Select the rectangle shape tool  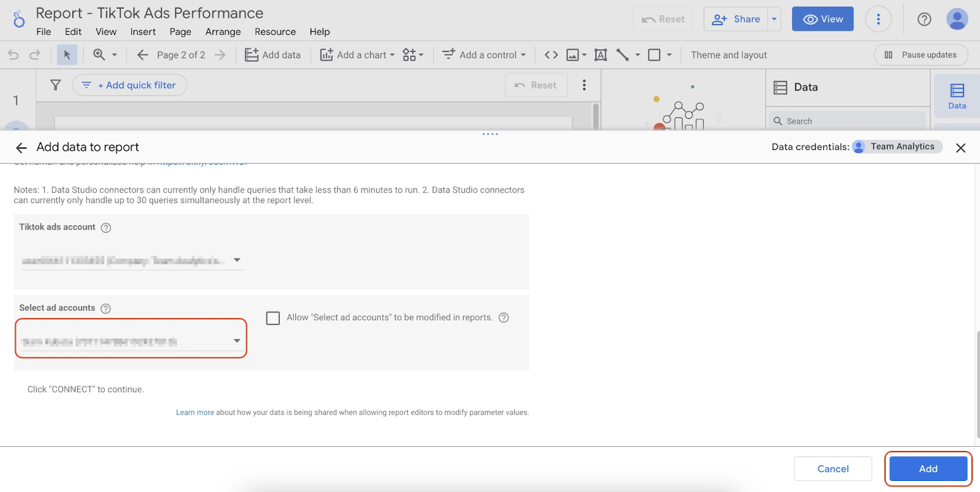tap(654, 55)
